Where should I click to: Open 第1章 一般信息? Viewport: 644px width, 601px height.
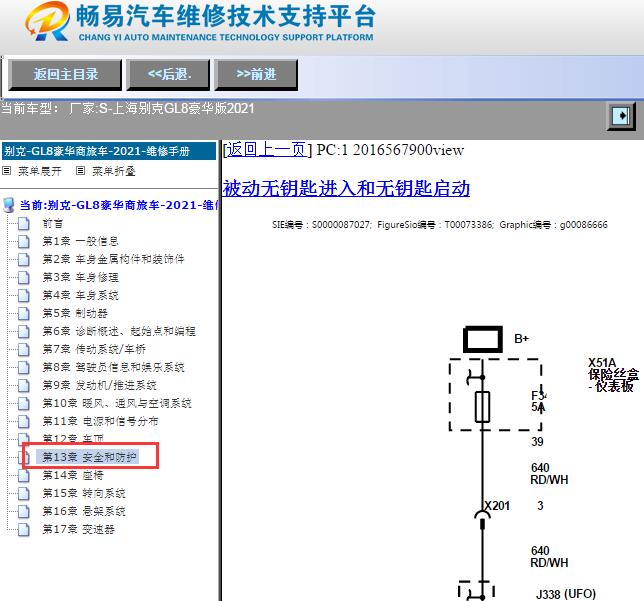(80, 241)
